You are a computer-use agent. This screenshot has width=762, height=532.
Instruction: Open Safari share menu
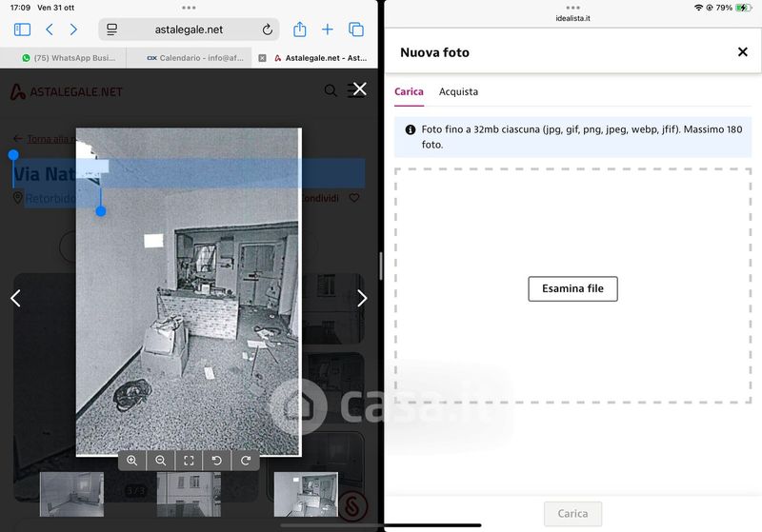299,30
